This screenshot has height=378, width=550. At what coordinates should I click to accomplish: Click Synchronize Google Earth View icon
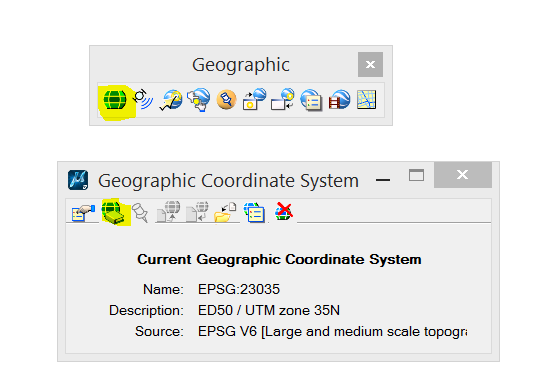[x=255, y=99]
